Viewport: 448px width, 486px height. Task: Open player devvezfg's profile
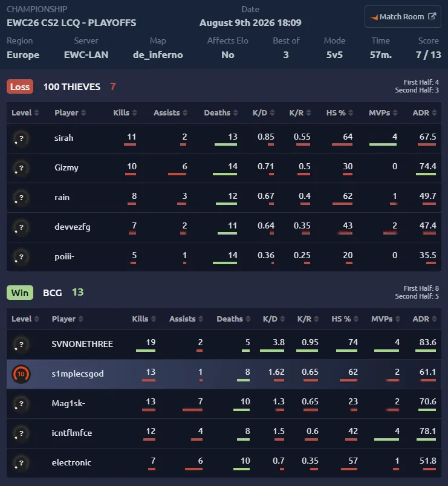pos(73,227)
